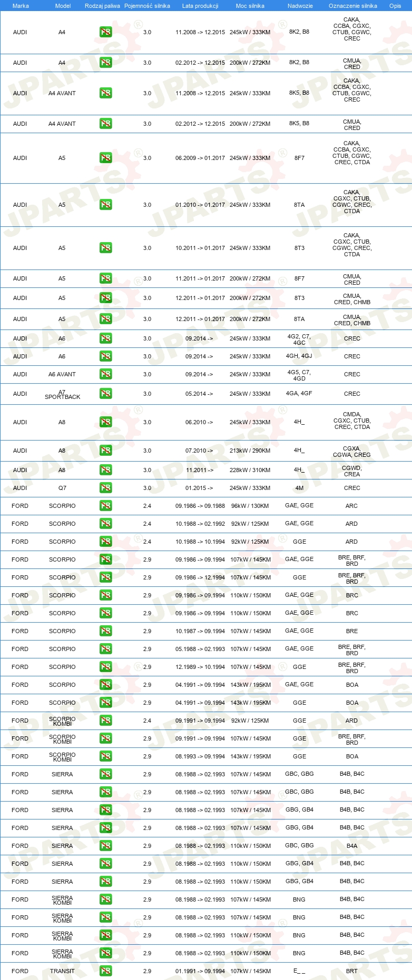Click the 01.2015 -> production date cell
The height and width of the screenshot is (980, 412).
[199, 488]
